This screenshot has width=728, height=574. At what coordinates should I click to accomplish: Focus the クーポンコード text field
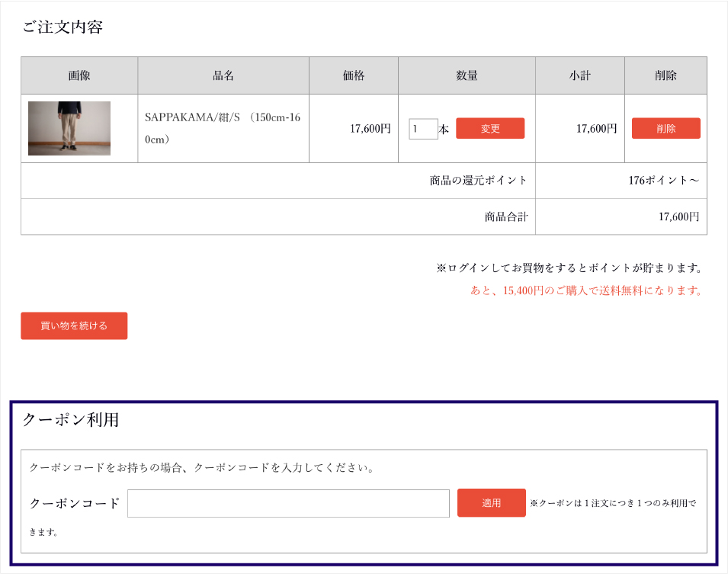[x=288, y=503]
